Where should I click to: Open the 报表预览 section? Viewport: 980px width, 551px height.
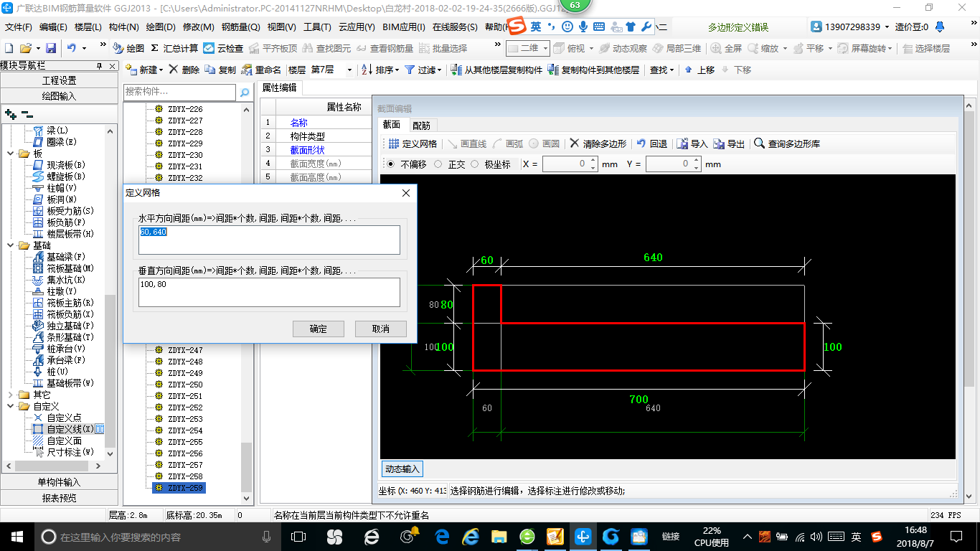(x=59, y=498)
